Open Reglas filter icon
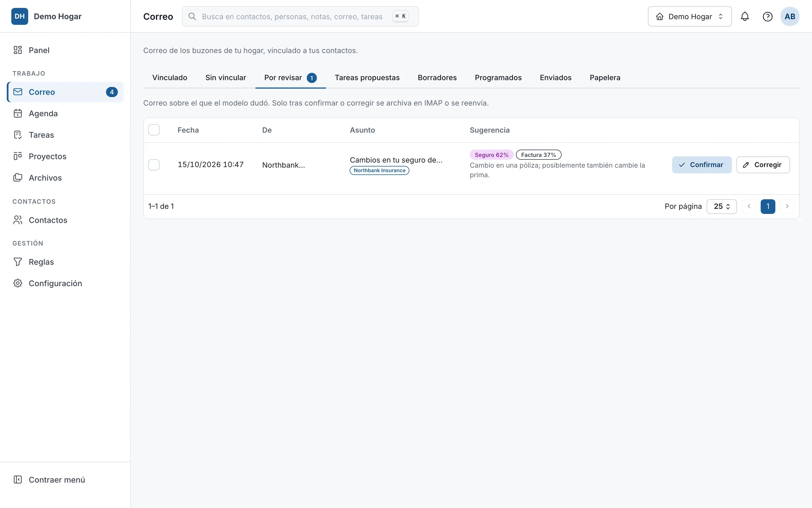The height and width of the screenshot is (508, 812). pos(18,262)
